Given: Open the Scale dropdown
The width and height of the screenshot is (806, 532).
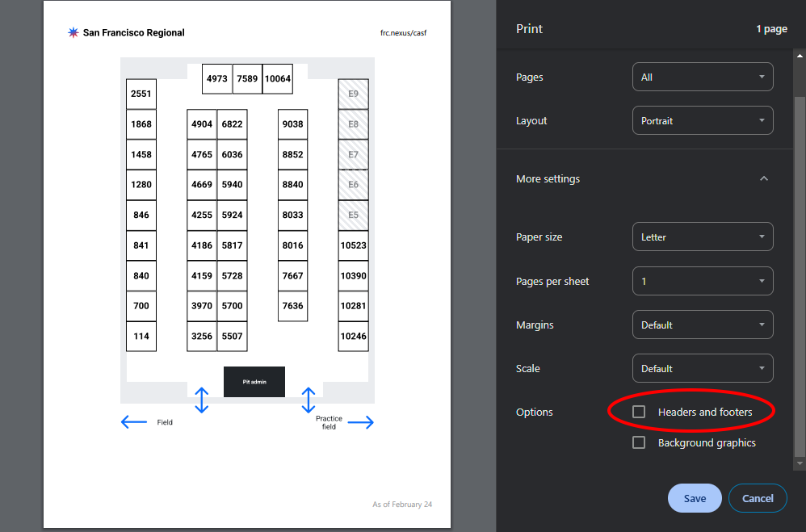Looking at the screenshot, I should (702, 368).
